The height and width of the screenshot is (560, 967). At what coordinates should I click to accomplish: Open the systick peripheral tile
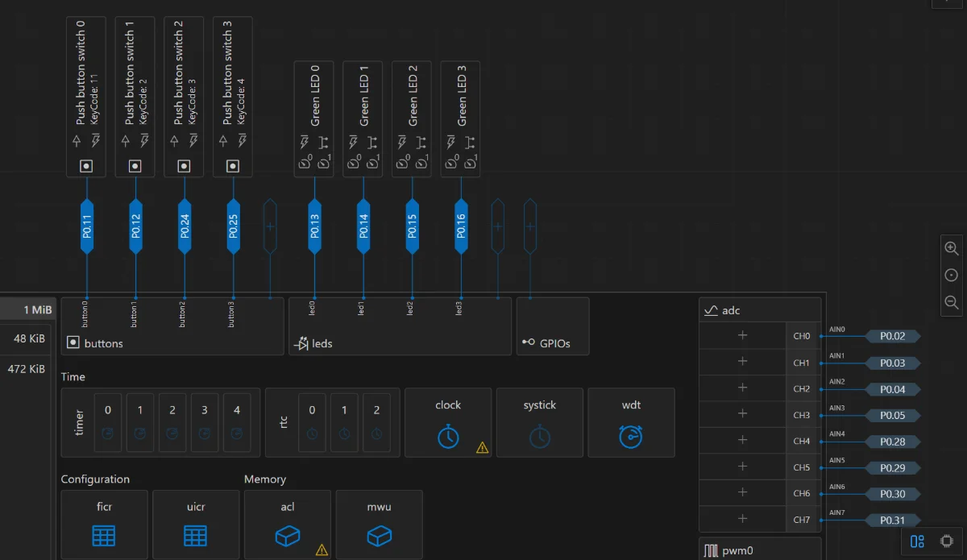click(539, 423)
